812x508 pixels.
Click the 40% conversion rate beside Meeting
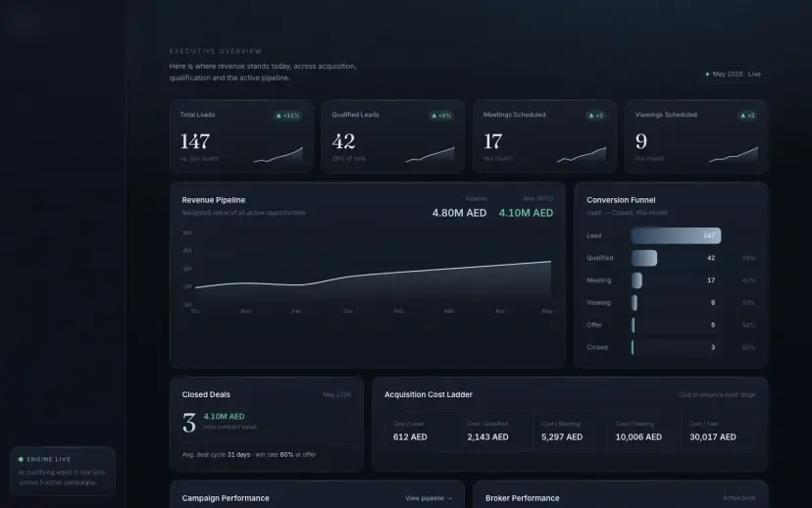tap(748, 280)
